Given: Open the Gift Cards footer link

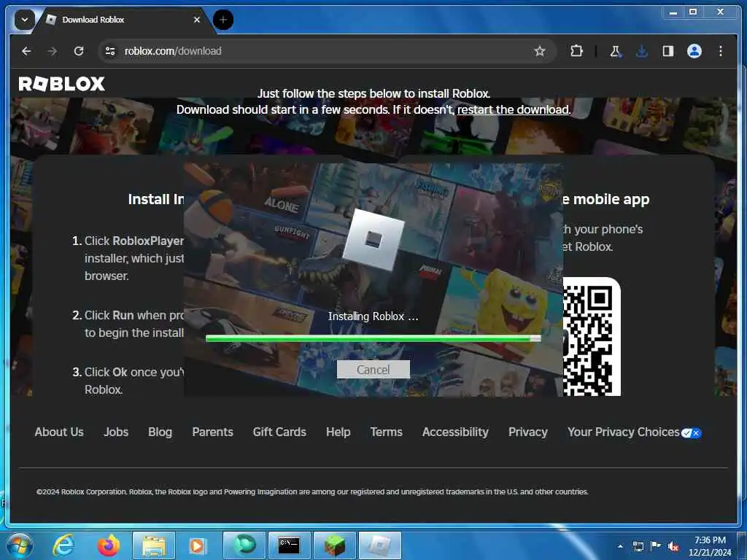Looking at the screenshot, I should click(x=279, y=432).
